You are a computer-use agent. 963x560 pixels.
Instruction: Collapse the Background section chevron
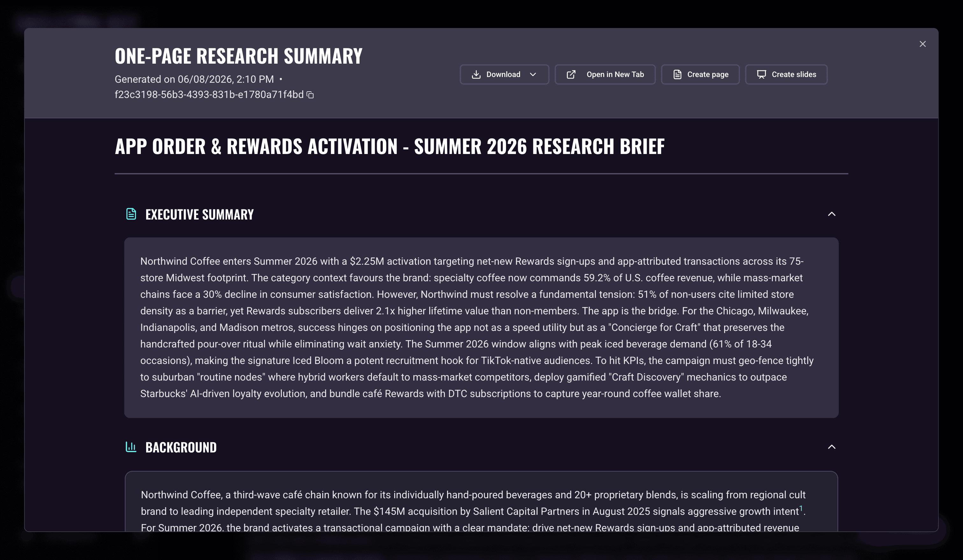point(831,447)
